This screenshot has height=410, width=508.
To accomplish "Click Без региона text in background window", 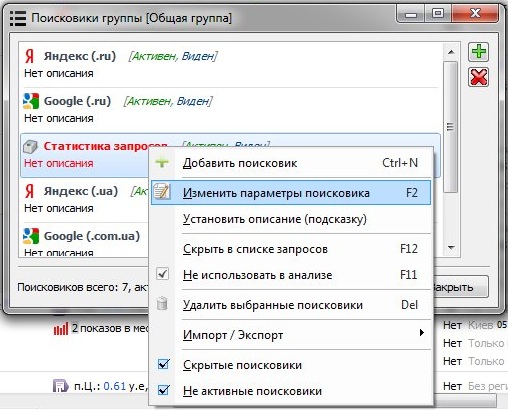I will (488, 386).
